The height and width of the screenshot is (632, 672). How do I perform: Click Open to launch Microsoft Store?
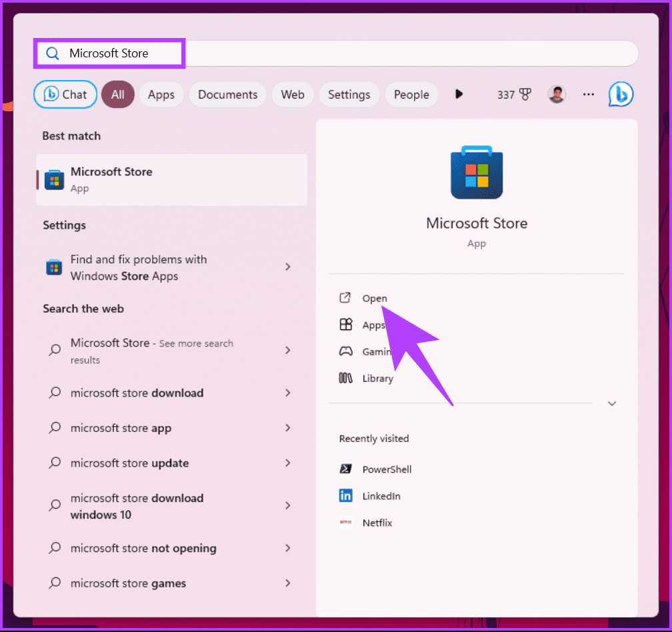[x=375, y=298]
